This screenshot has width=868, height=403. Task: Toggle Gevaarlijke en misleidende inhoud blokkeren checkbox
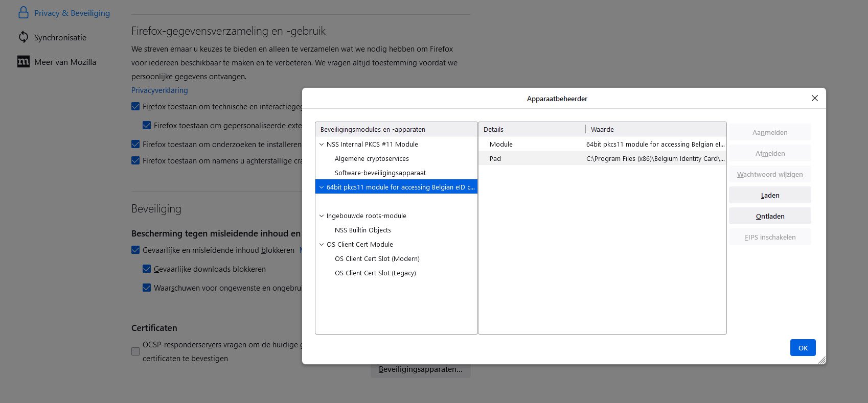click(x=135, y=250)
